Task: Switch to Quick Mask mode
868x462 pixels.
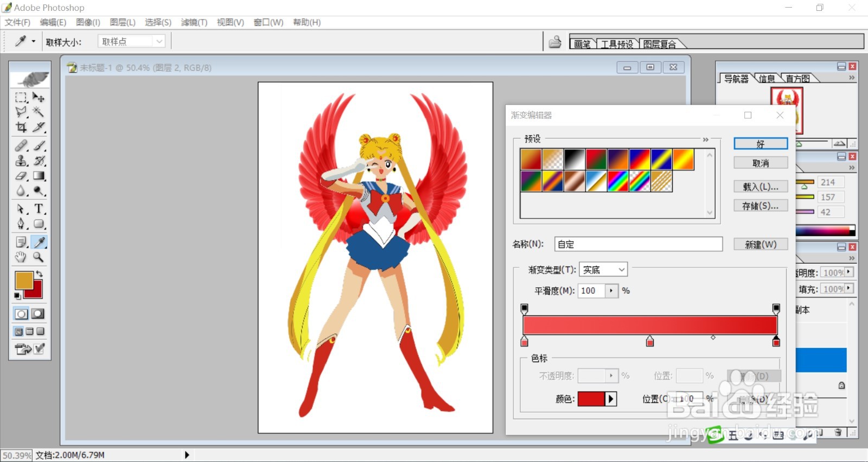Action: pos(38,314)
